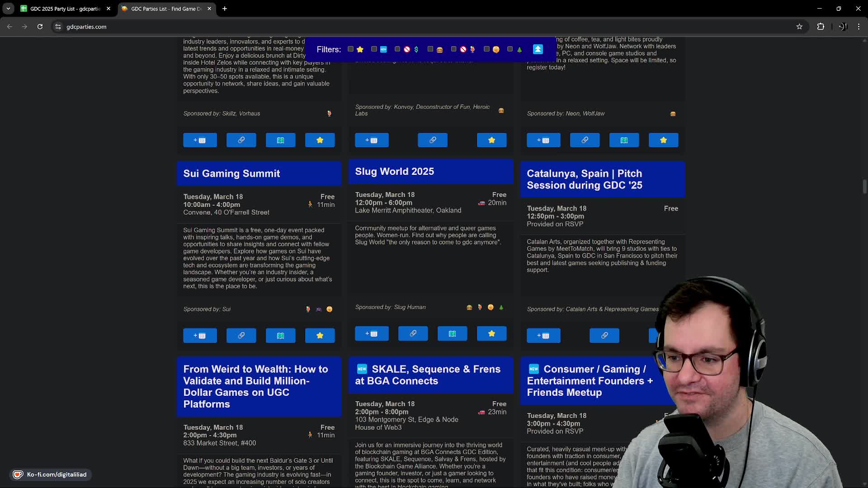Toggle the food (burger) filter checkbox
The width and height of the screenshot is (868, 488).
click(430, 49)
